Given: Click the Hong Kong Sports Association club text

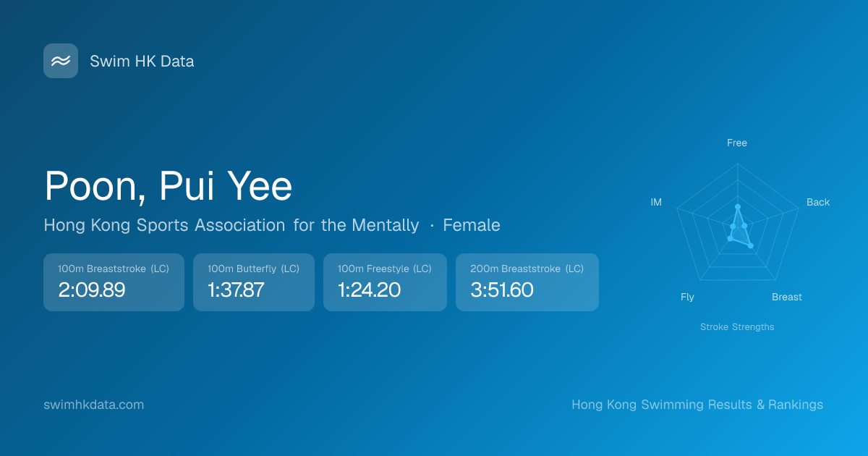Looking at the screenshot, I should click(231, 225).
